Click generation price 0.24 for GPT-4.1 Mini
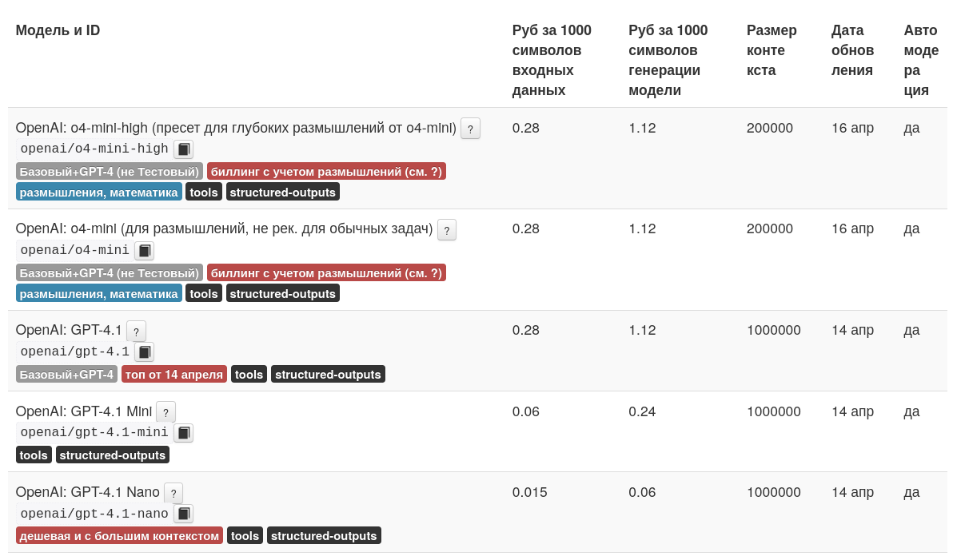This screenshot has width=965, height=560. [642, 411]
